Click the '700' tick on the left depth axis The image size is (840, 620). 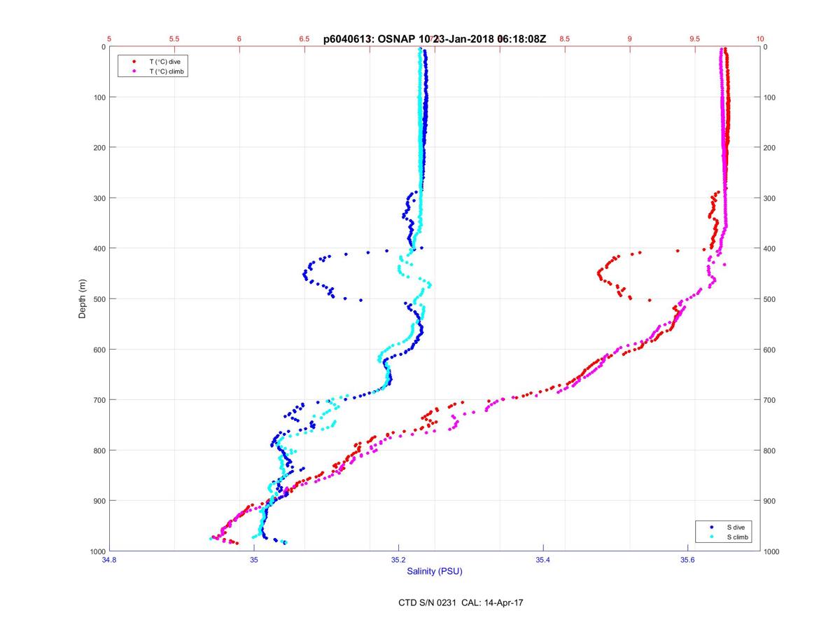pyautogui.click(x=99, y=400)
